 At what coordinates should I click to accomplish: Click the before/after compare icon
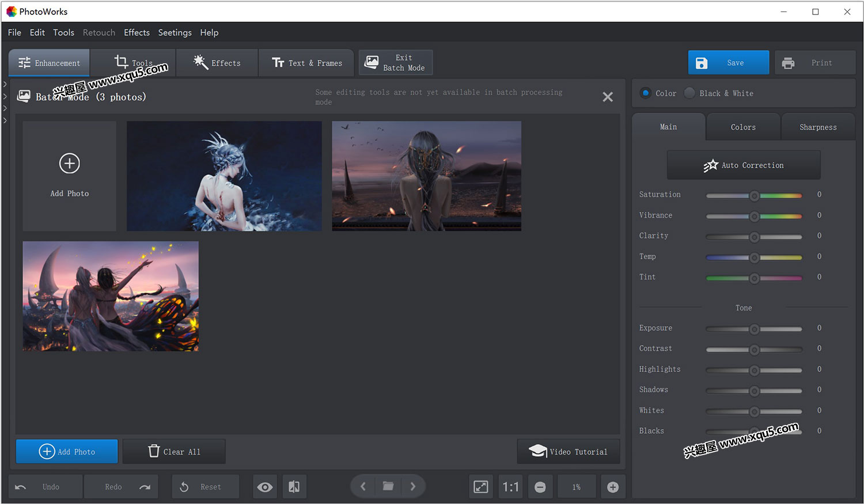tap(294, 487)
